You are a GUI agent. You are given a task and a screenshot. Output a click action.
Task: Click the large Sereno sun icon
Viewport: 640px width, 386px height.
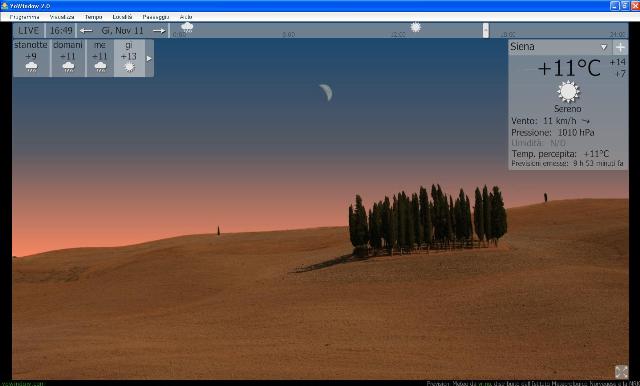(x=568, y=91)
